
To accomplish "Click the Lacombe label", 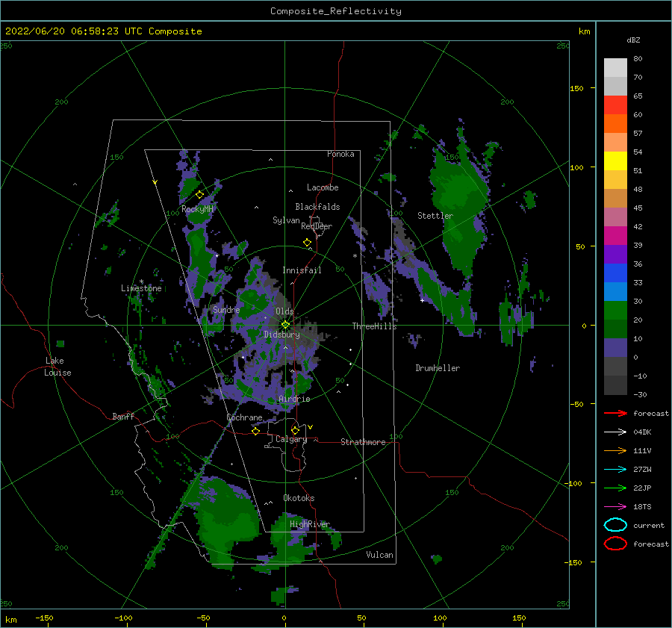I will (x=323, y=187).
